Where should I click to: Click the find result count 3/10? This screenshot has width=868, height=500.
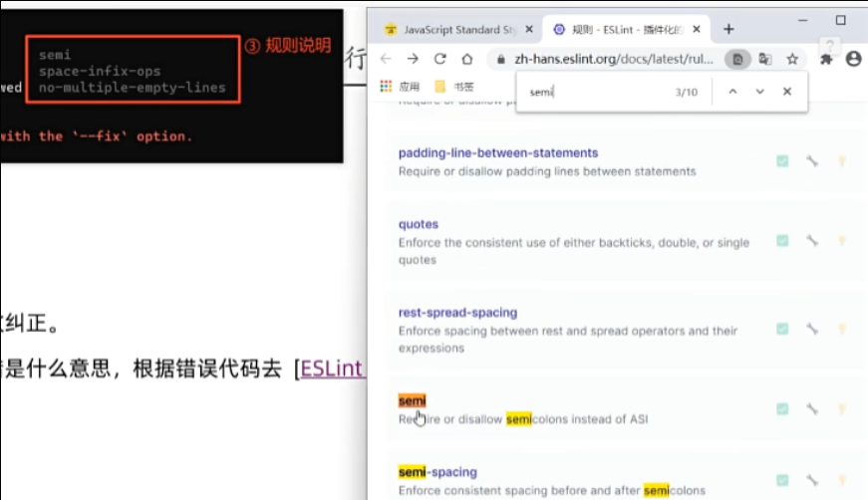(686, 93)
